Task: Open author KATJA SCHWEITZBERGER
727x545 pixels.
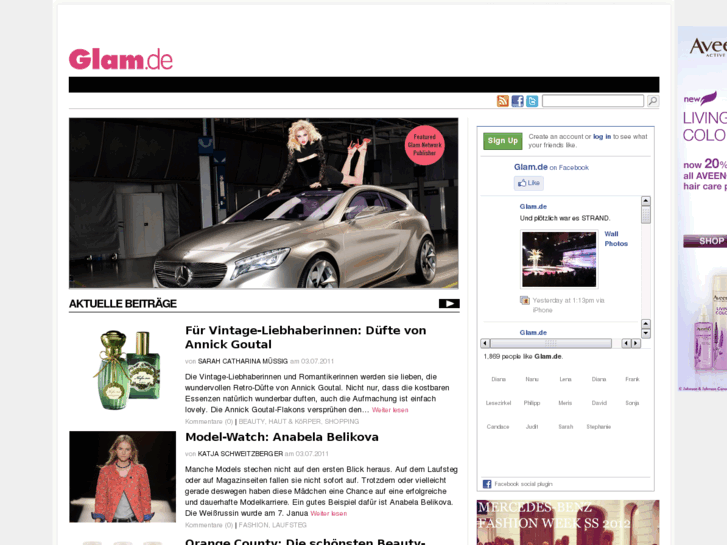Action: point(240,454)
